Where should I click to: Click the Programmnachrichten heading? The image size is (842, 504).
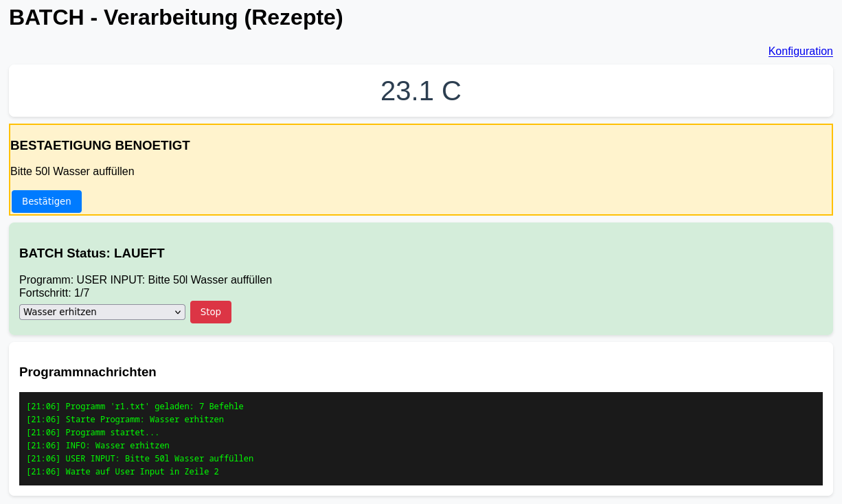click(x=88, y=372)
